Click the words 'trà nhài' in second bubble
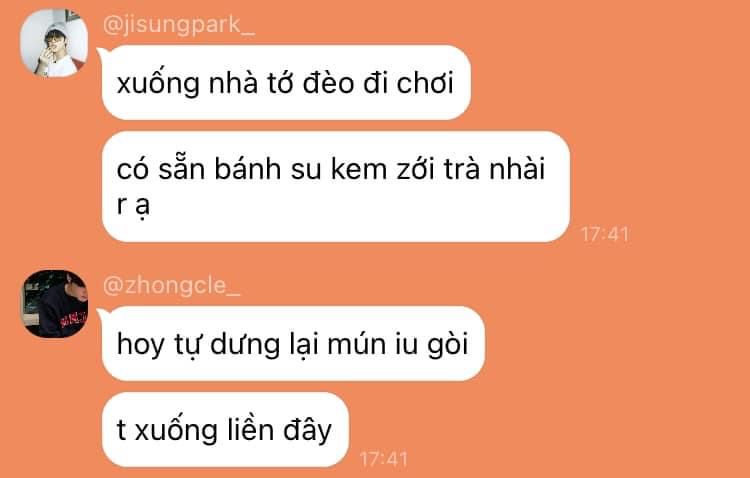Viewport: 750px width, 478px height. pyautogui.click(x=494, y=169)
